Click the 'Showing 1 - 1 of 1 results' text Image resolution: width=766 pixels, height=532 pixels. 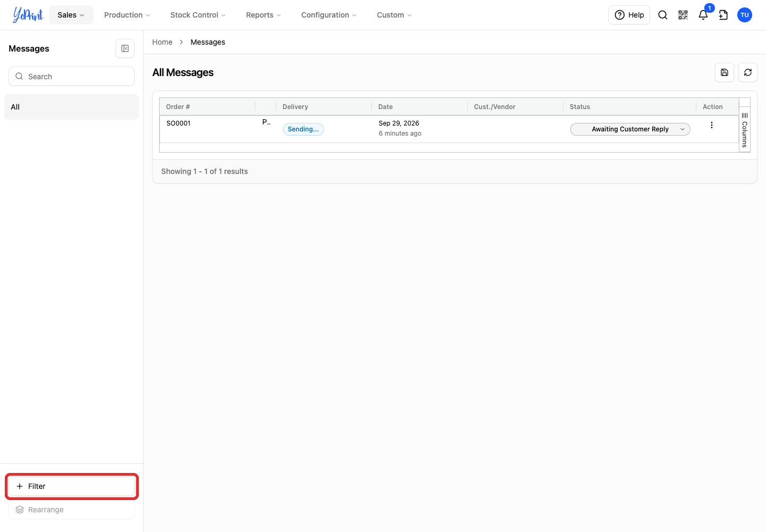(205, 171)
